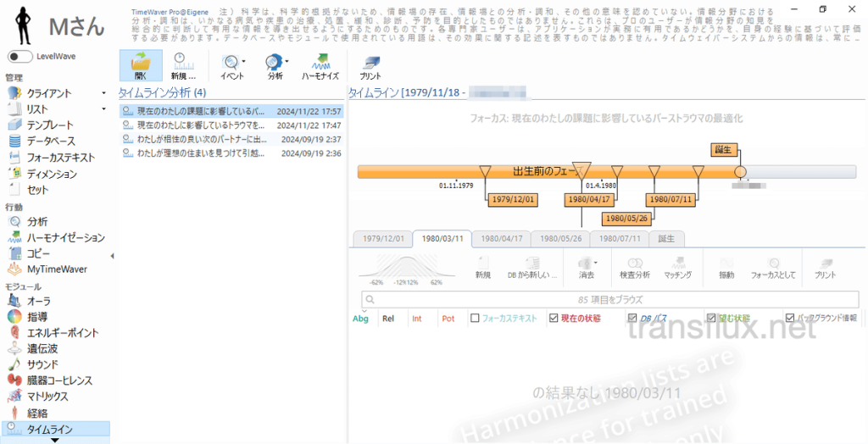The image size is (868, 444).
Task: Click the top toolbar プリント icon
Action: [x=370, y=66]
